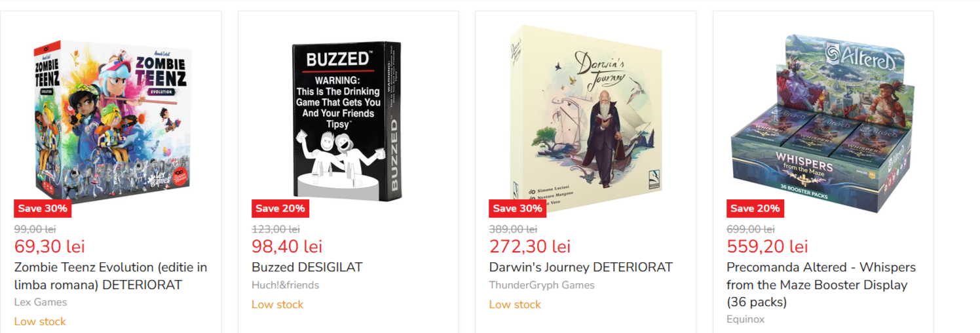Click the 272,30 lei sale price

click(529, 246)
